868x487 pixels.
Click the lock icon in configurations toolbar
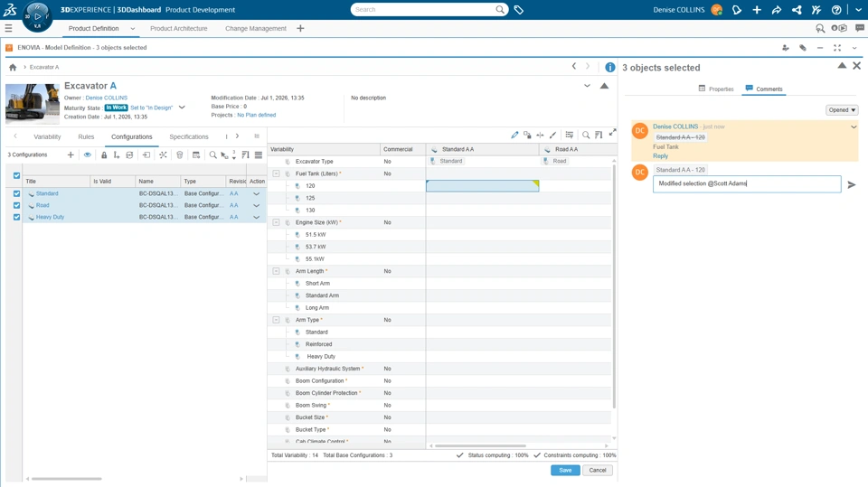[x=103, y=155]
